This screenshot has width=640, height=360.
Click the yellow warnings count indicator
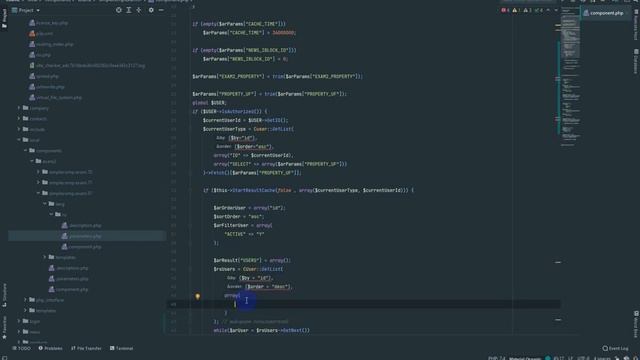516,10
